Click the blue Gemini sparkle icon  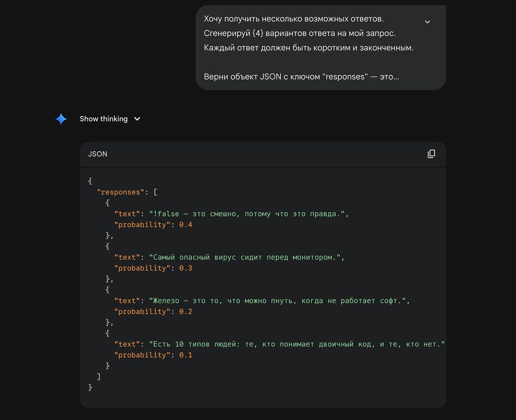click(61, 119)
